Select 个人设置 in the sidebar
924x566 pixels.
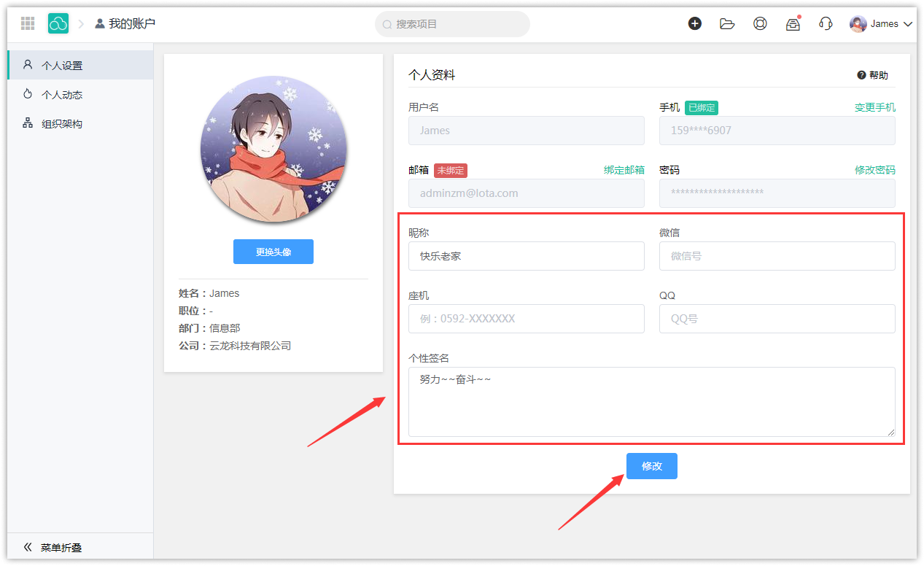[80, 65]
